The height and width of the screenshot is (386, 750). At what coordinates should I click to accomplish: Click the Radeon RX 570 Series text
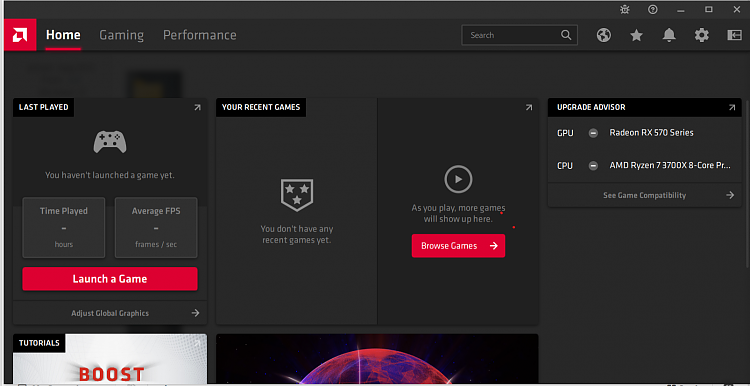pyautogui.click(x=651, y=133)
